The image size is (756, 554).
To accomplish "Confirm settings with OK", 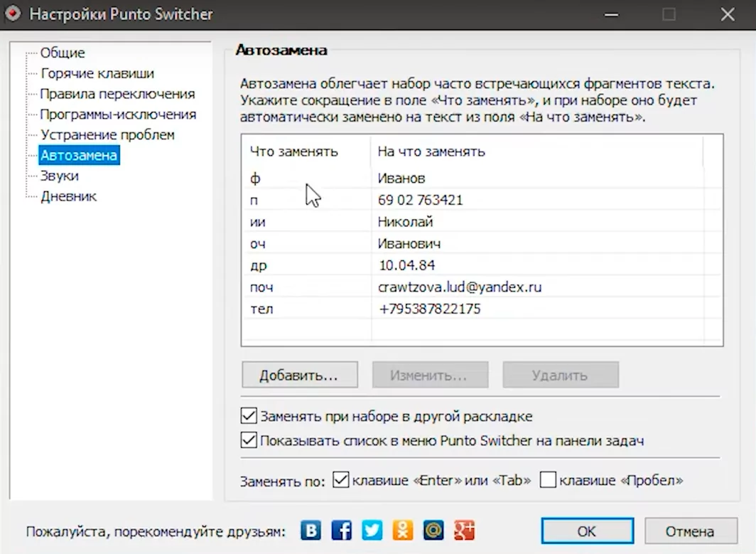I will coord(587,531).
